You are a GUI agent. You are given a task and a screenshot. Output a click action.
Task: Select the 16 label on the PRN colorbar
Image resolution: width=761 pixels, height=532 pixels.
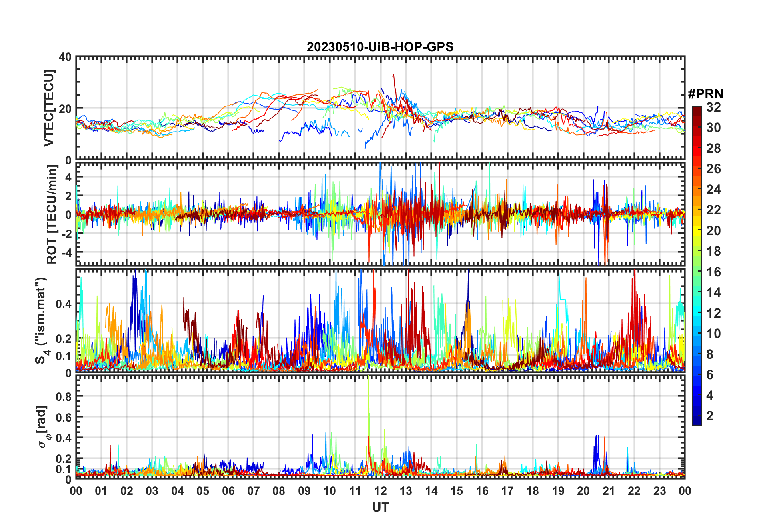pos(713,272)
